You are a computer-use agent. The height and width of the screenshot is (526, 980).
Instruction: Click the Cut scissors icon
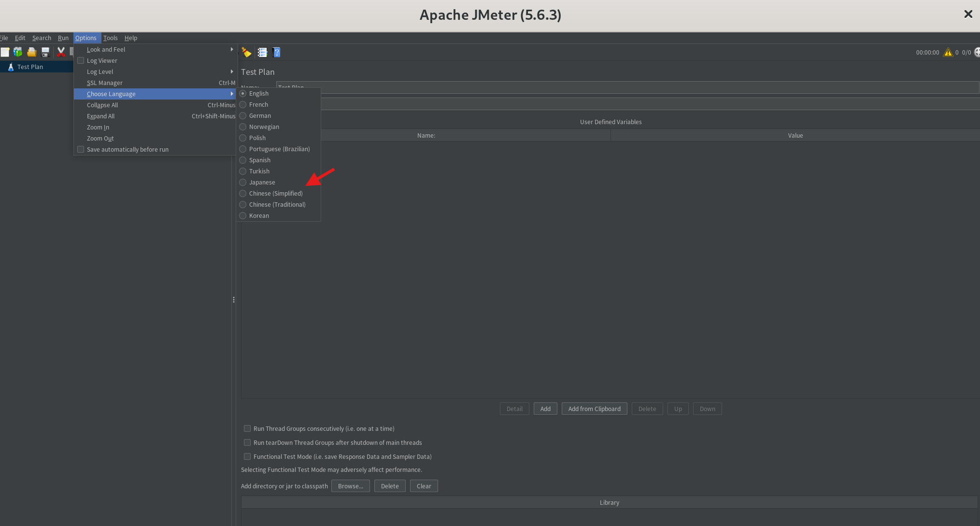61,52
